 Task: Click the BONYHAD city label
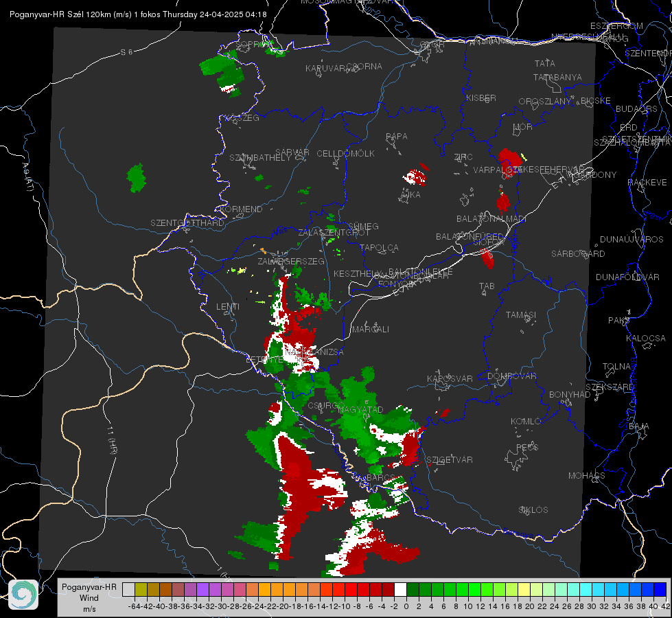click(570, 395)
